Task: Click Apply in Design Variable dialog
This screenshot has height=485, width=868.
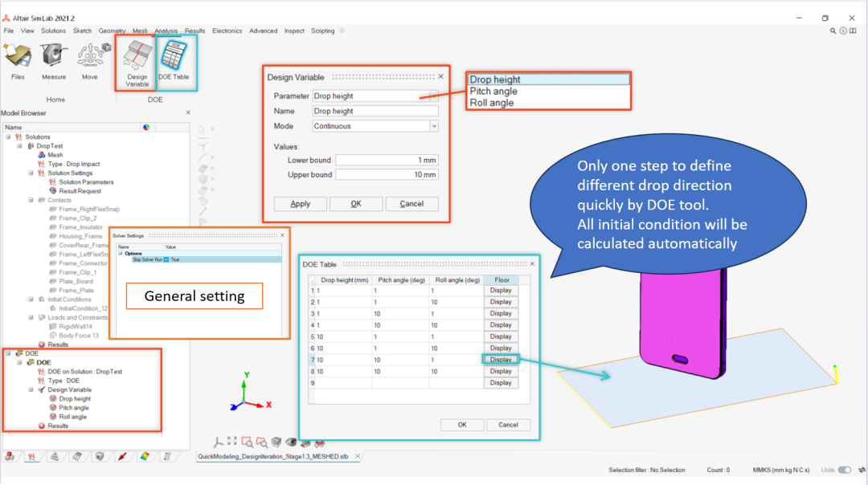Action: pyautogui.click(x=300, y=204)
